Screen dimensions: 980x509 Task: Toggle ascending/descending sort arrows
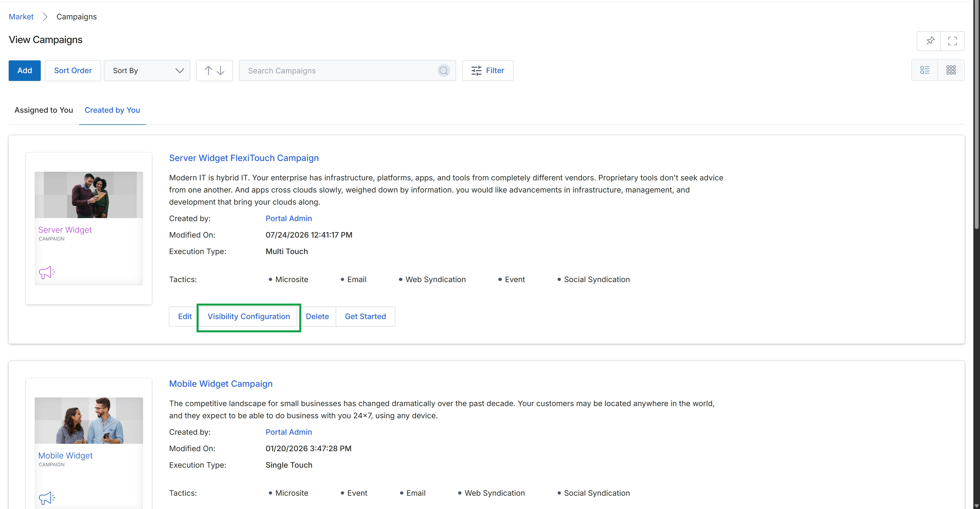click(x=214, y=70)
